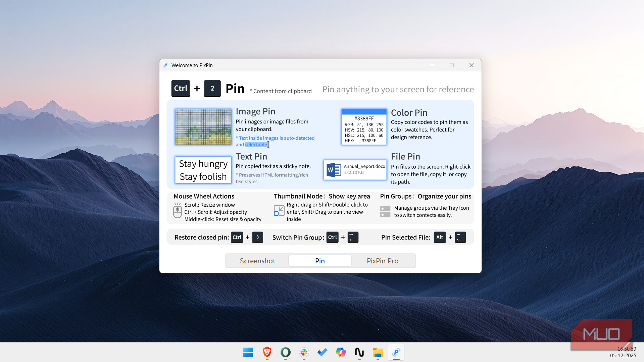Click the Annual_Report.docx file name
Screen dimensions: 644x362
364,166
